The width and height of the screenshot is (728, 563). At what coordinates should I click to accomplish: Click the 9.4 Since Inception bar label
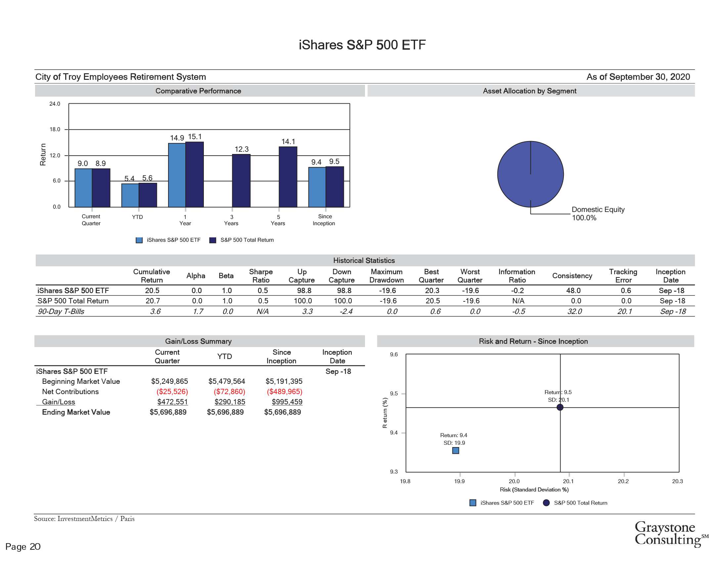click(316, 162)
